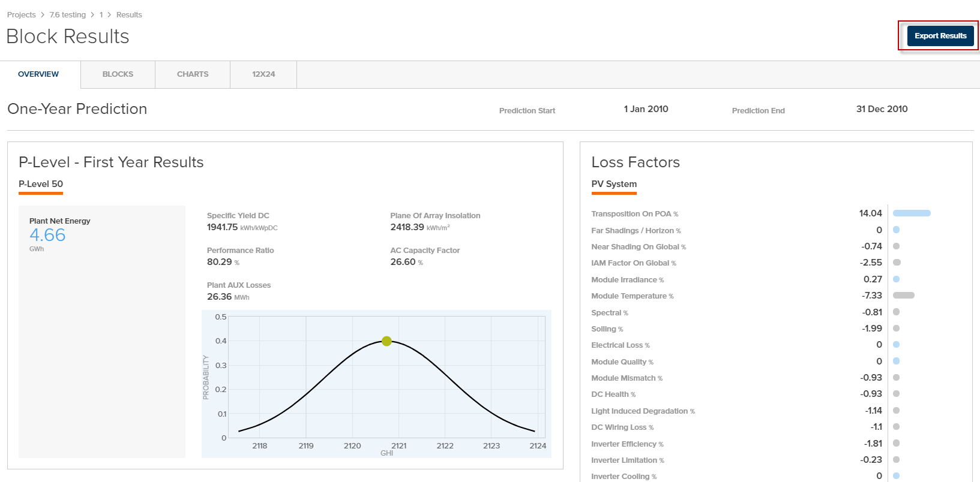Click the Transposition On POA loss bar
This screenshot has height=482, width=980.
click(x=912, y=213)
